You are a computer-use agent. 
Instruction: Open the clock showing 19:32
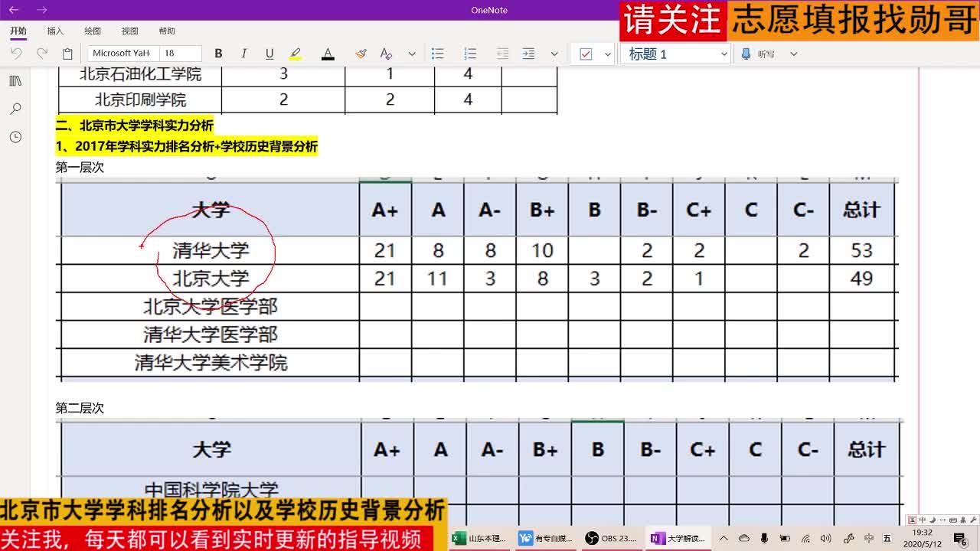coord(923,538)
